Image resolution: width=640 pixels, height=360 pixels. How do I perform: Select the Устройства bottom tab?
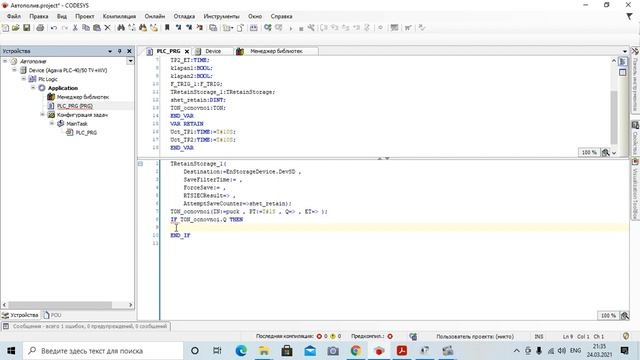point(20,315)
